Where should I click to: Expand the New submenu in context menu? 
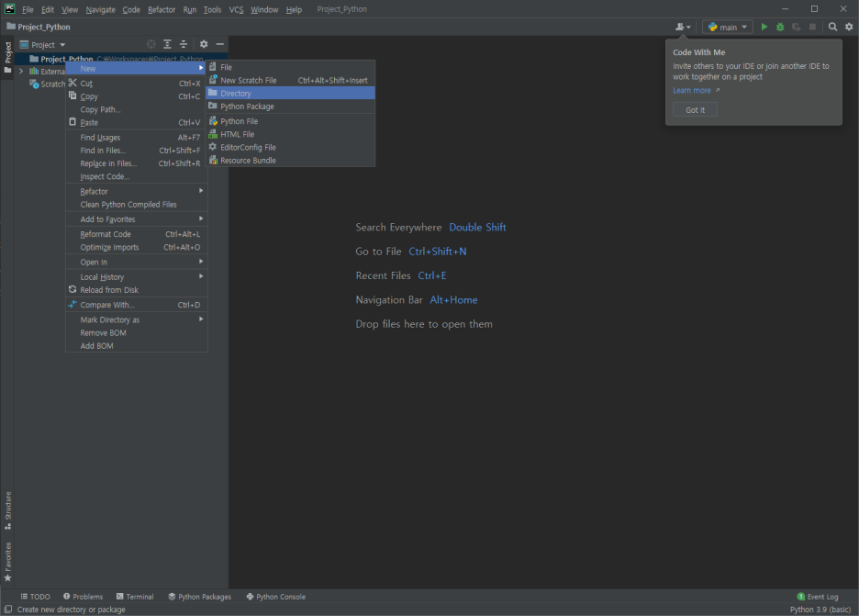tap(137, 69)
